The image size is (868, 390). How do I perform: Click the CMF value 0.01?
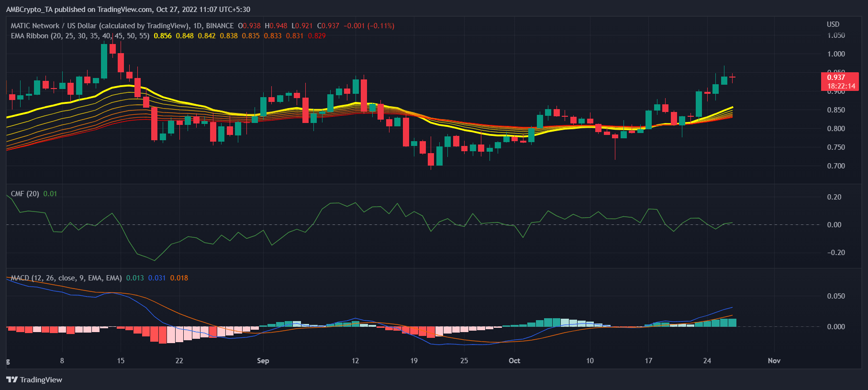50,194
